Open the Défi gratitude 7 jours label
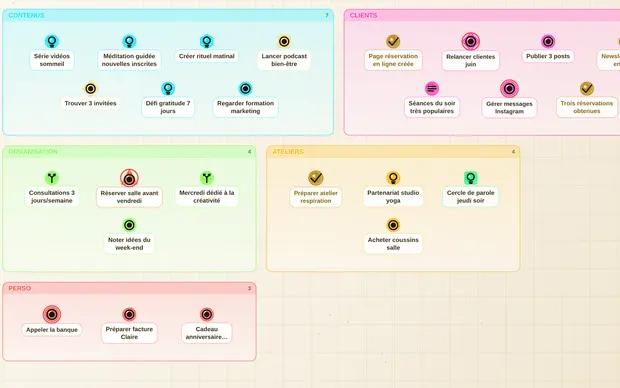The height and width of the screenshot is (388, 620). 168,107
